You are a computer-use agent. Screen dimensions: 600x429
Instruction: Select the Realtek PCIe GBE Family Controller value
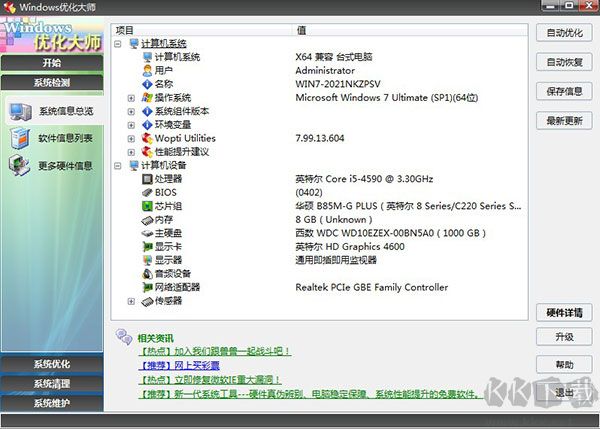click(x=372, y=287)
